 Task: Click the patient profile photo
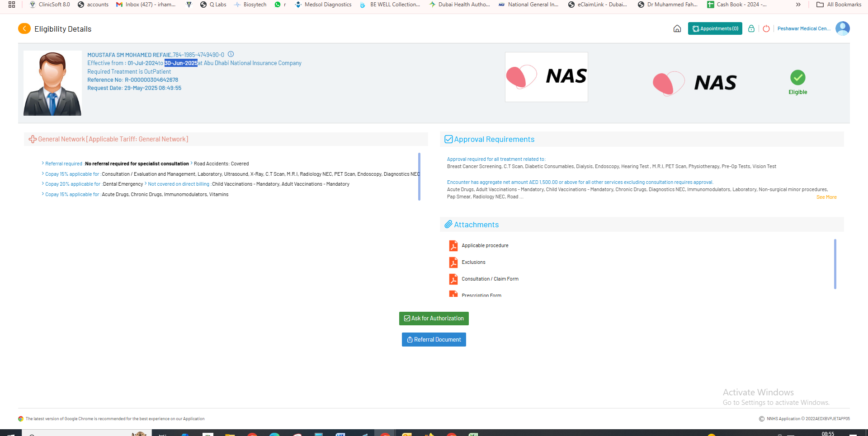point(52,83)
